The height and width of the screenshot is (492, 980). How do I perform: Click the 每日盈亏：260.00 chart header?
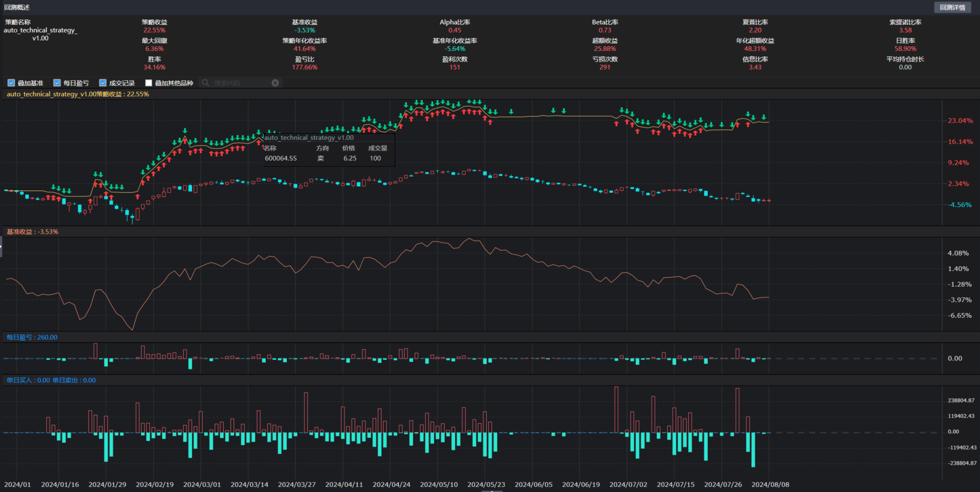pos(32,337)
